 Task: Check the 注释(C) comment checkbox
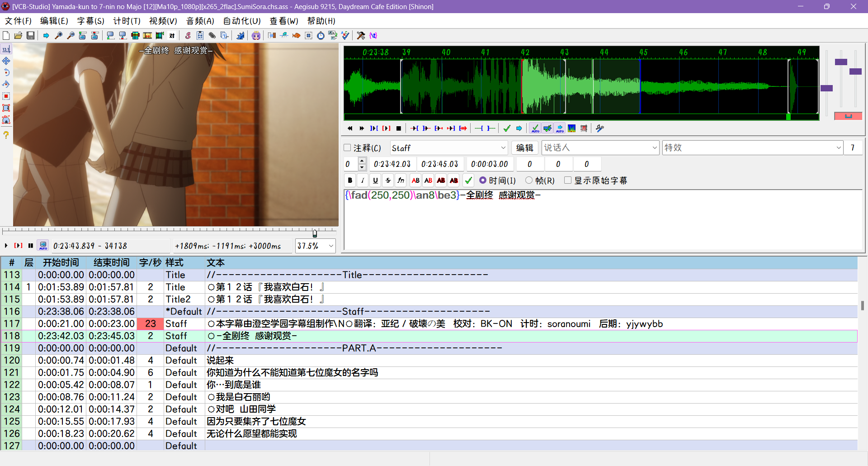pos(347,148)
